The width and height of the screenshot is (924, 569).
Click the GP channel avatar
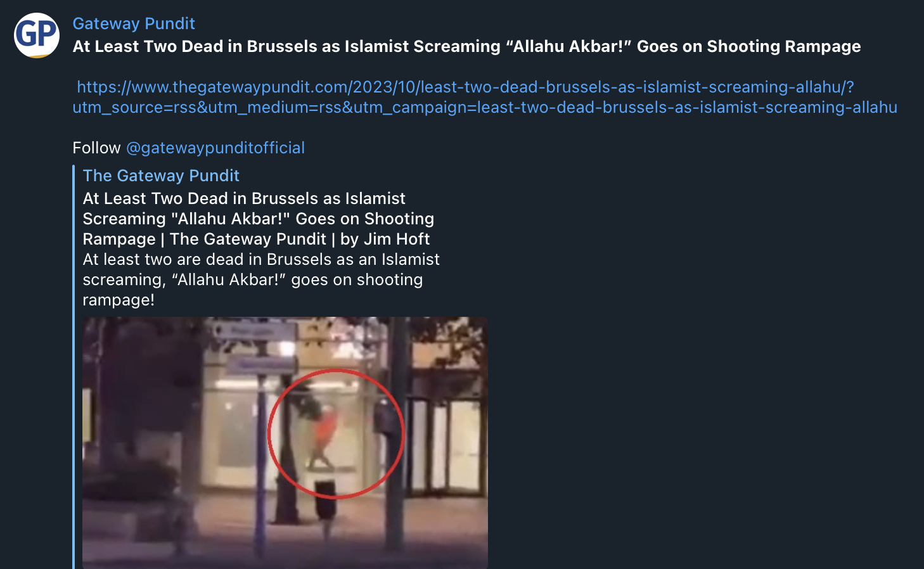click(37, 35)
